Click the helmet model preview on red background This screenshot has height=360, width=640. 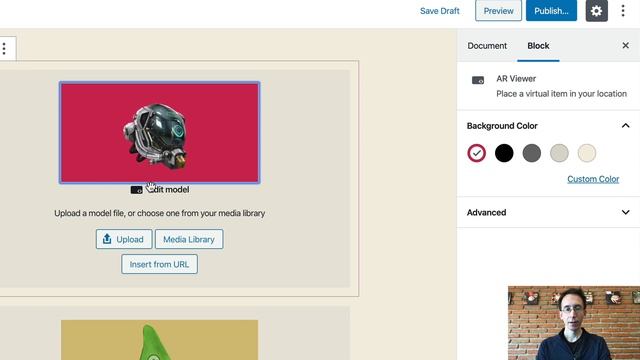point(160,133)
